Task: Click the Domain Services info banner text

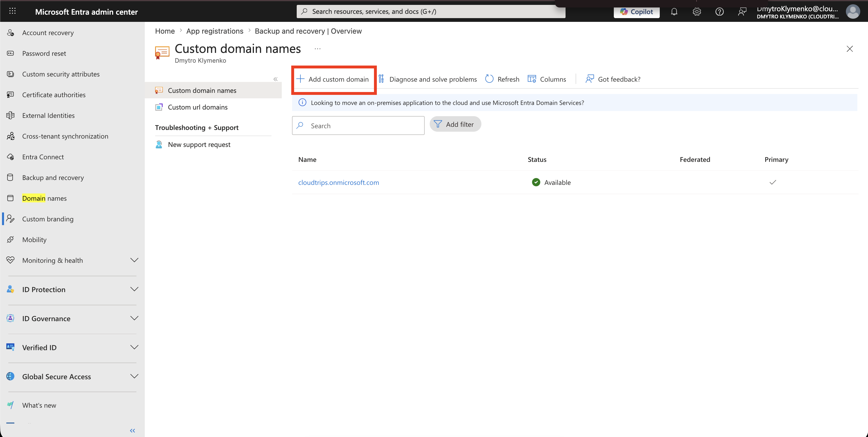Action: pos(447,103)
